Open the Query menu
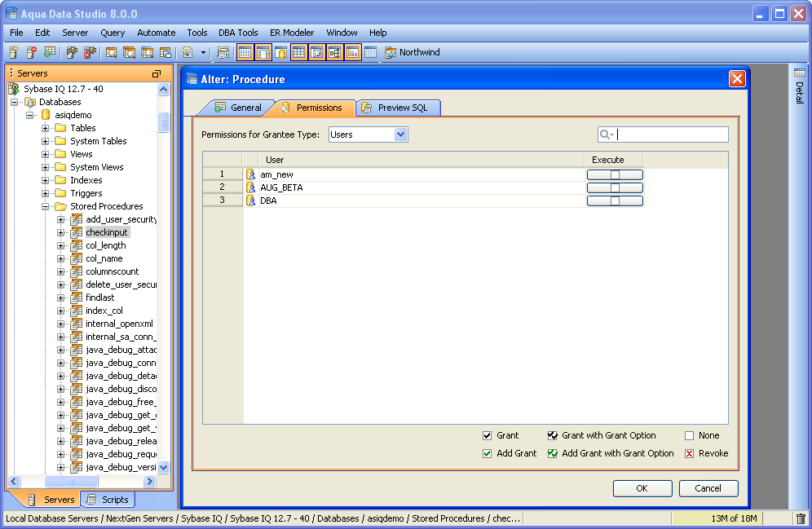Viewport: 812px width, 529px height. point(113,33)
